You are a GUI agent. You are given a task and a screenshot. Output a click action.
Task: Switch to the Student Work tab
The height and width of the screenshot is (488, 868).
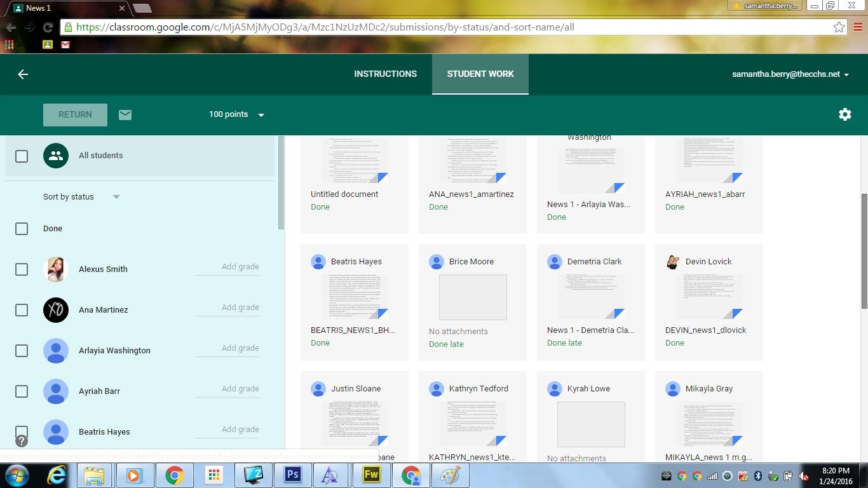point(480,74)
